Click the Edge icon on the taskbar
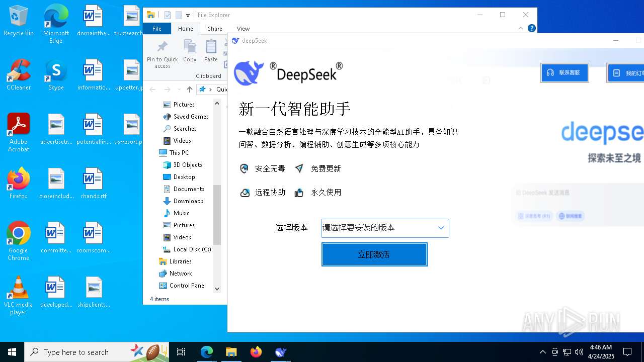 [207, 352]
